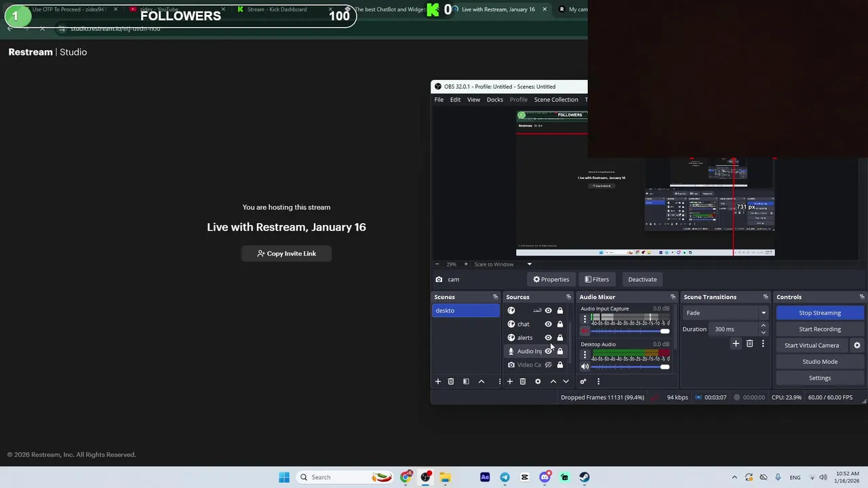Add a new scene in OBS
Image resolution: width=868 pixels, height=488 pixels.
(x=438, y=382)
